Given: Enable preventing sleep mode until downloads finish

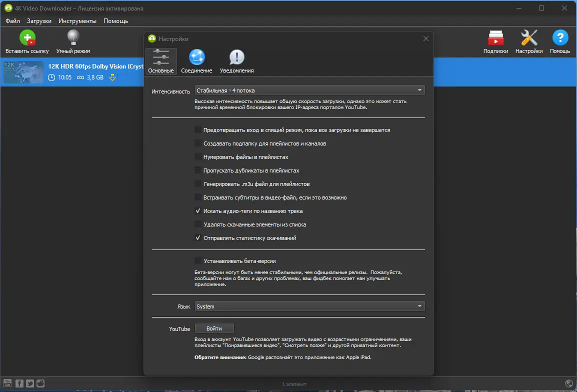Looking at the screenshot, I should [198, 130].
